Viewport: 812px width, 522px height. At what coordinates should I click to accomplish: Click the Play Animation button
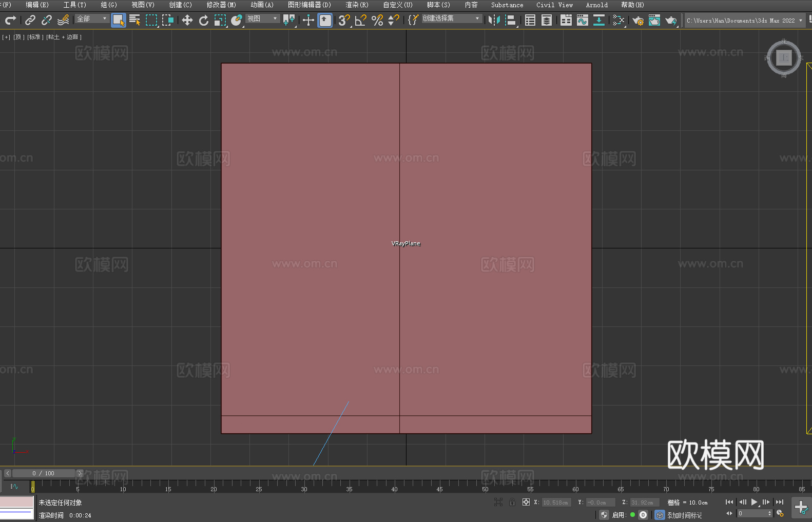[x=755, y=502]
